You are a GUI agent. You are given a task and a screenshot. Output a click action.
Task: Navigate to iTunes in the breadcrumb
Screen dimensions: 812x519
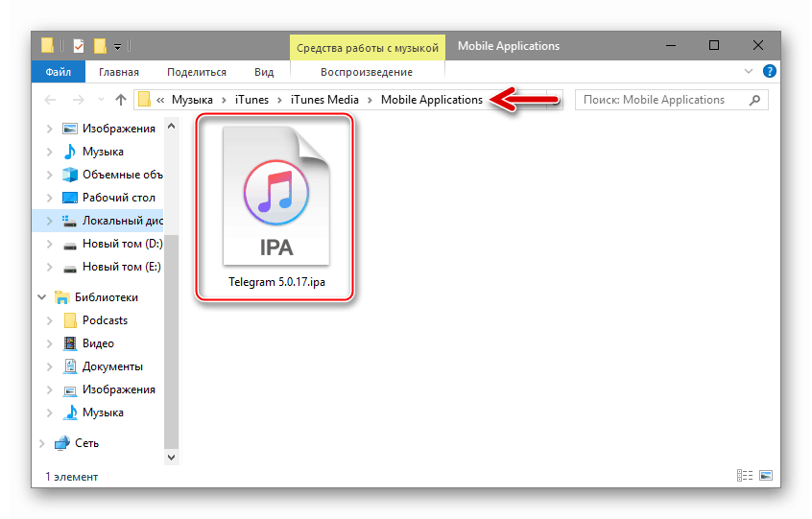(251, 100)
